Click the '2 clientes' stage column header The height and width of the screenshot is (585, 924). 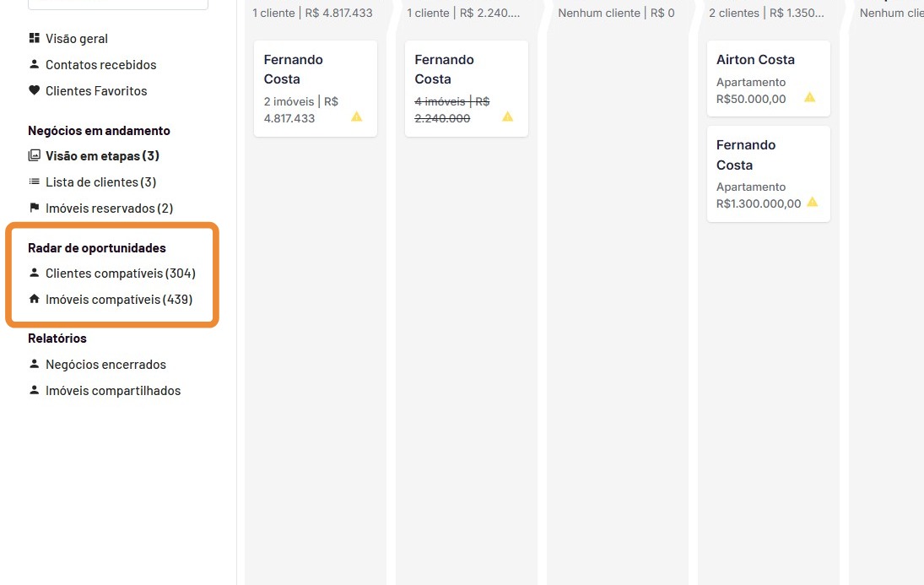point(766,14)
